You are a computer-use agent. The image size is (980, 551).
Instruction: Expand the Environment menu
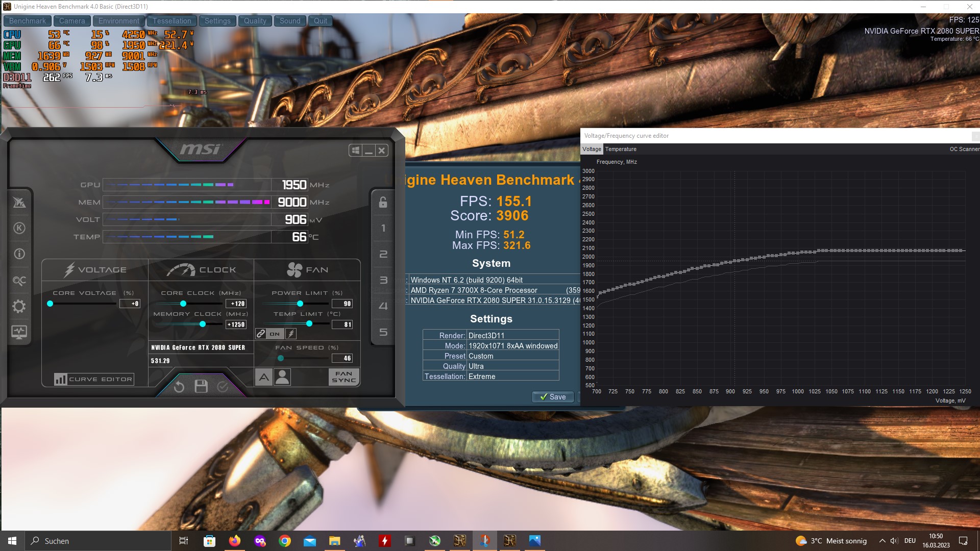[118, 21]
